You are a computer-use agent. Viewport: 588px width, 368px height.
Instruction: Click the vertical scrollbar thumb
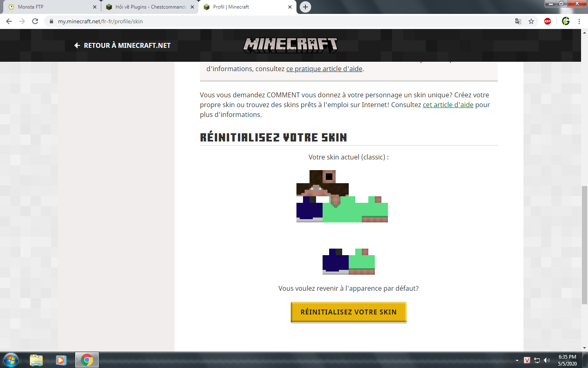coord(584,245)
